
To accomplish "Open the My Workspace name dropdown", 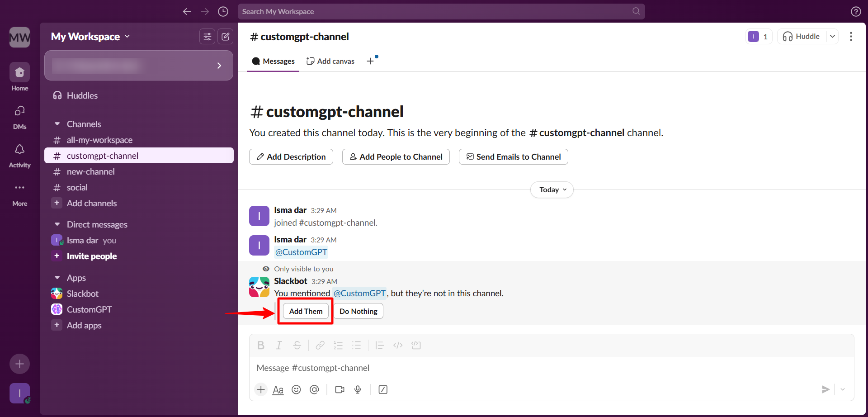I will click(x=90, y=37).
